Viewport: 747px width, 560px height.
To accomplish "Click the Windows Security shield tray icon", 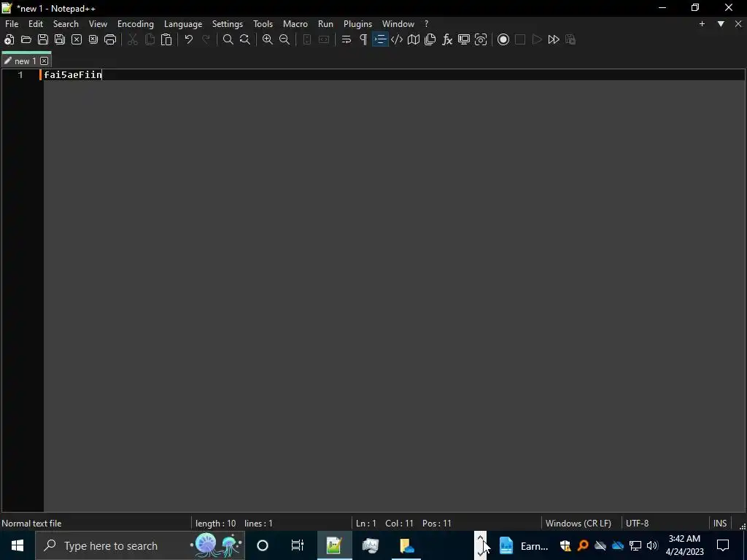I will click(x=565, y=545).
